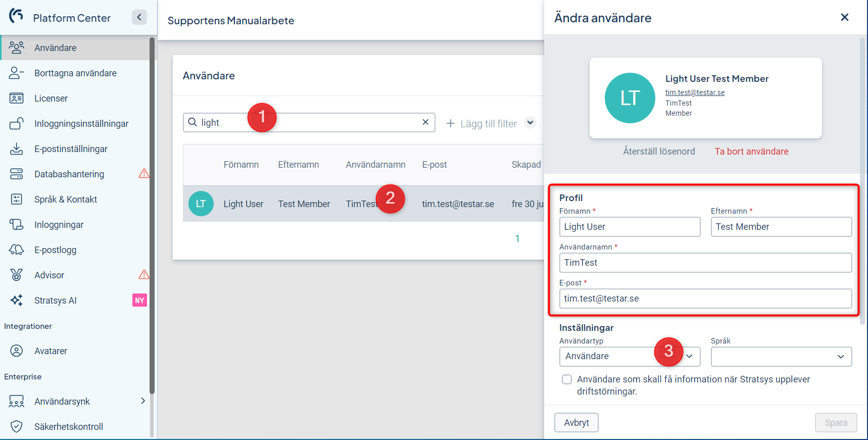Clear the search field with the X icon
Screen dimensions: 868x440
click(x=425, y=122)
